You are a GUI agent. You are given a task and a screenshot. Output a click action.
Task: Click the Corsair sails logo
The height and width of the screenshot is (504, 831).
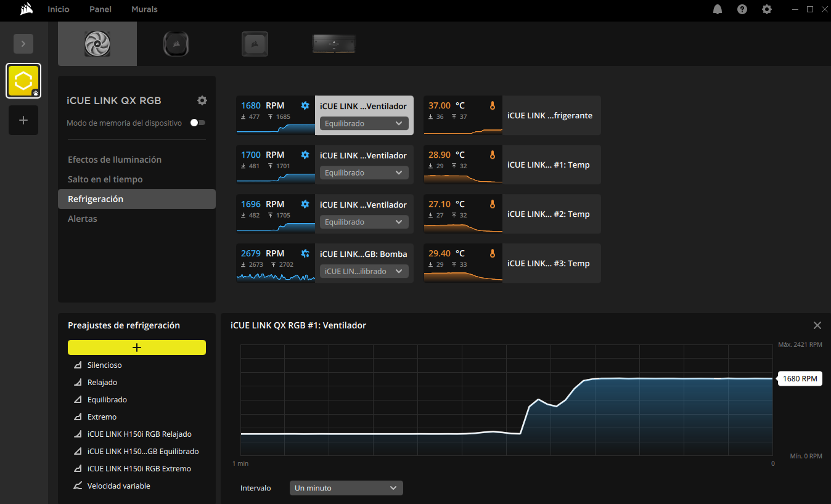click(25, 9)
